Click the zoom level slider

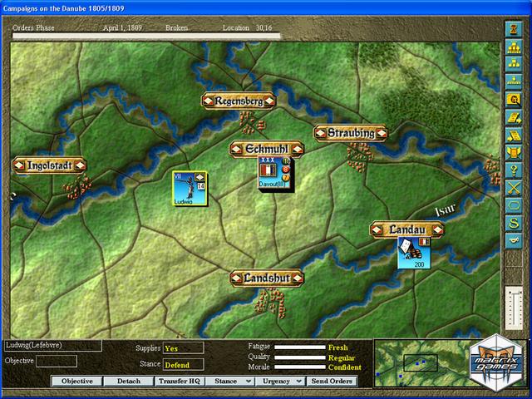tap(514, 309)
